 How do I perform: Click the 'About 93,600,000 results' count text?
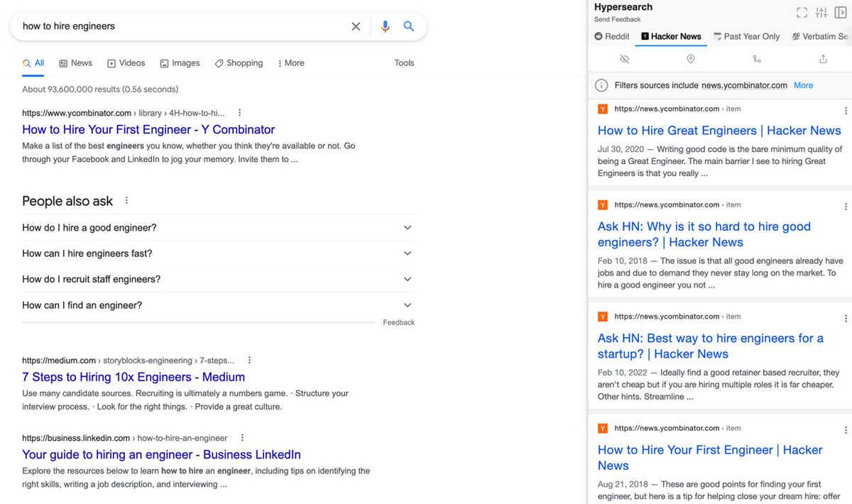pyautogui.click(x=100, y=89)
